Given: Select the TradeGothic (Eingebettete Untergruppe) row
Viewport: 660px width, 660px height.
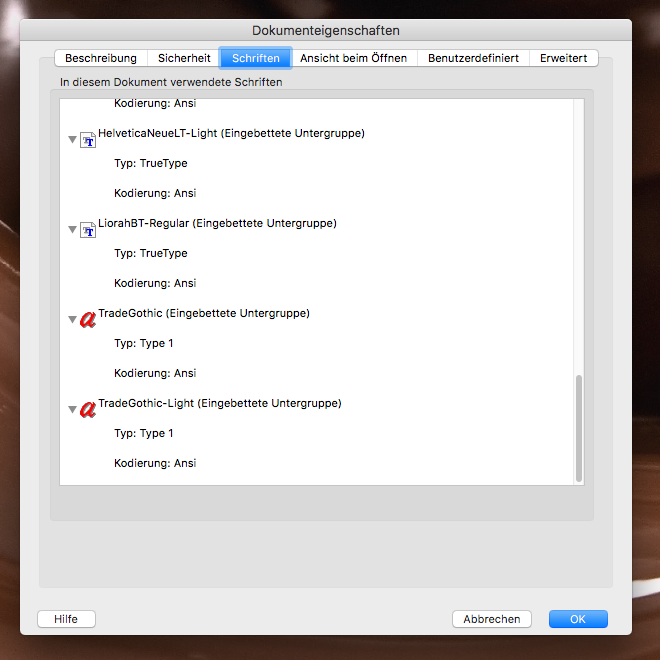Looking at the screenshot, I should (204, 314).
